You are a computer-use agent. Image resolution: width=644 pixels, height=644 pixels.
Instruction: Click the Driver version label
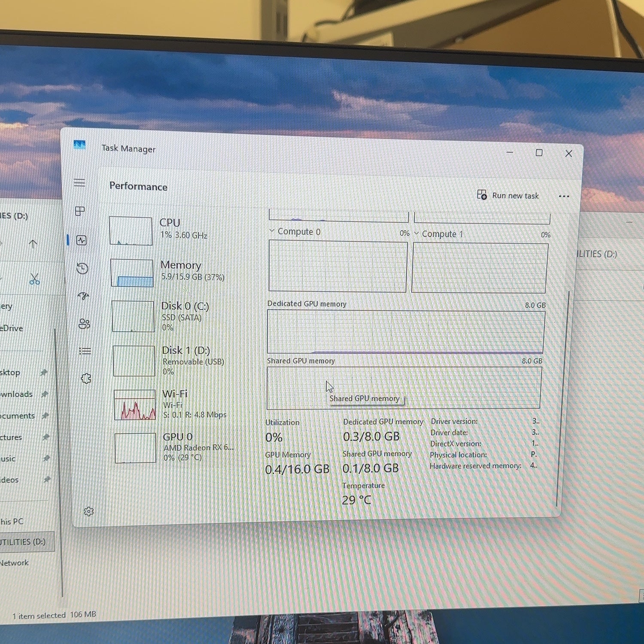tap(454, 421)
